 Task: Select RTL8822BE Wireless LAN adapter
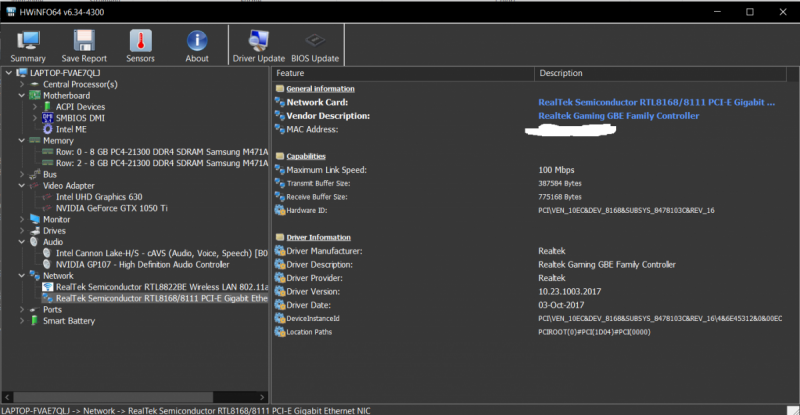(x=162, y=287)
